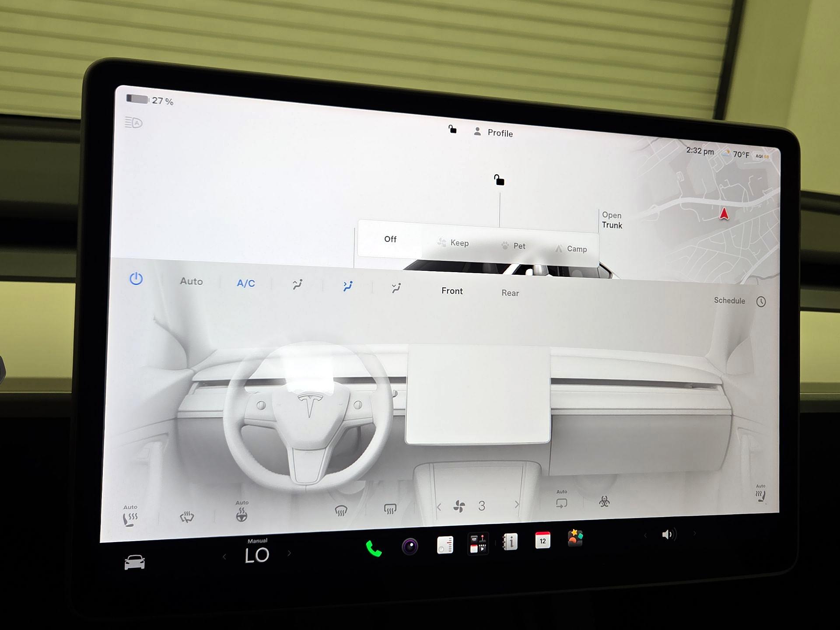Tap the lock icon left of Profile
The height and width of the screenshot is (630, 840).
452,129
